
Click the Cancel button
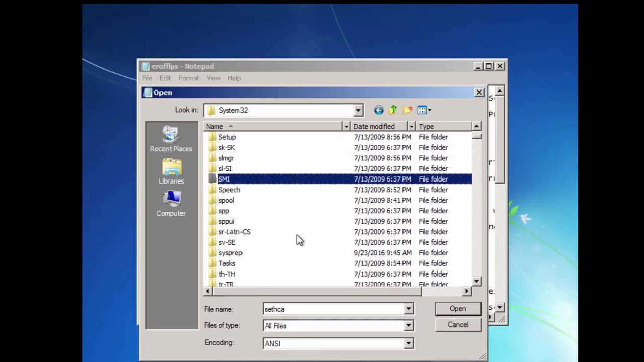458,325
